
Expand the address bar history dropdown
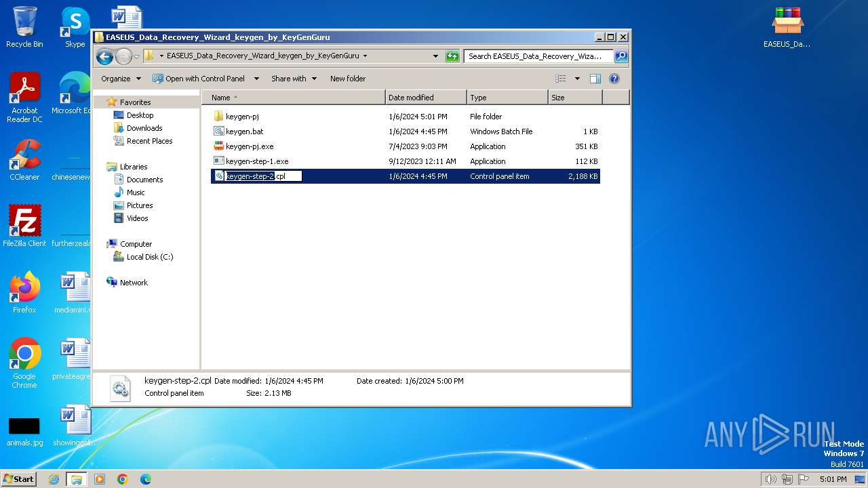pos(435,56)
